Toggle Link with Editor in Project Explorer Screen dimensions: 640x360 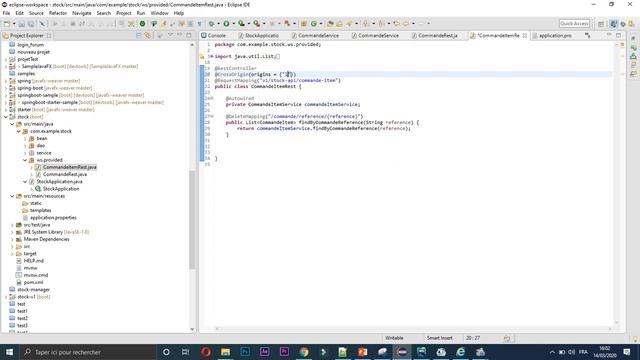click(147, 36)
